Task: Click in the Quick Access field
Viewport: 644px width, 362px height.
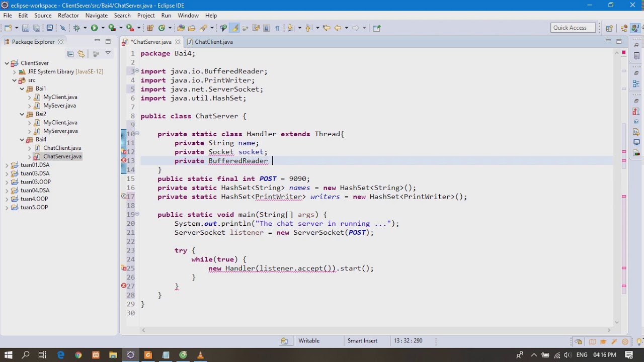Action: pyautogui.click(x=573, y=28)
